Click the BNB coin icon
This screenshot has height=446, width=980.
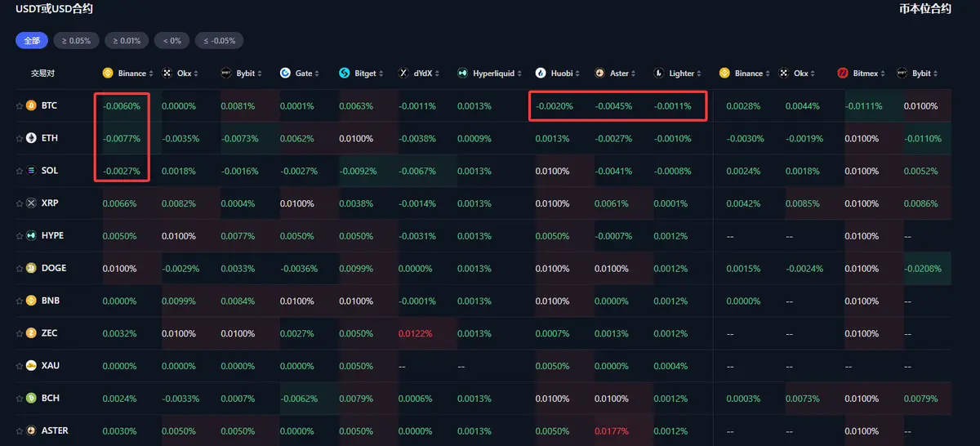point(32,301)
